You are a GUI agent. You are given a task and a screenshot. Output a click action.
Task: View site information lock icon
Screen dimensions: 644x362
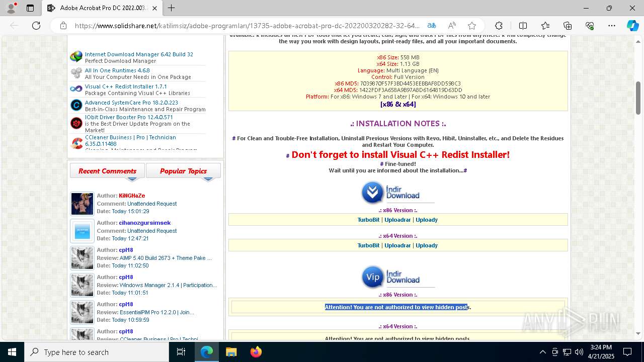point(63,26)
